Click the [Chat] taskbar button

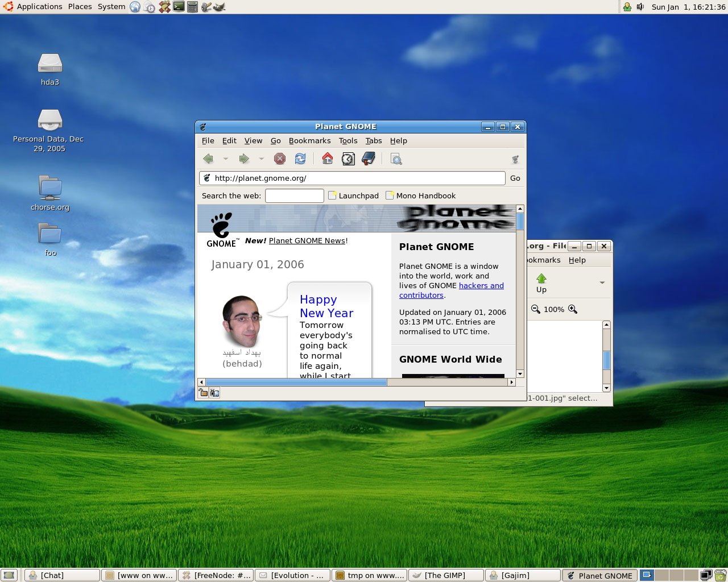pos(62,575)
